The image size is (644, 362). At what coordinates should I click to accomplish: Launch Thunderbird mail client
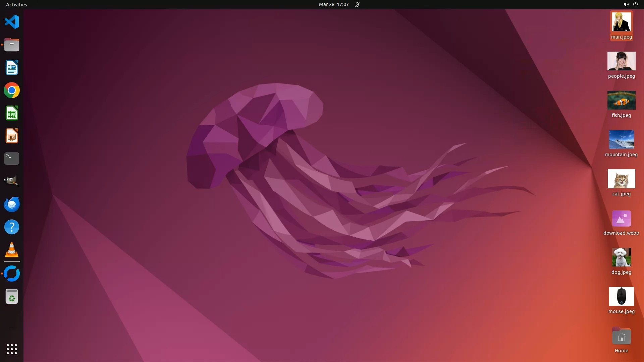[x=12, y=204]
